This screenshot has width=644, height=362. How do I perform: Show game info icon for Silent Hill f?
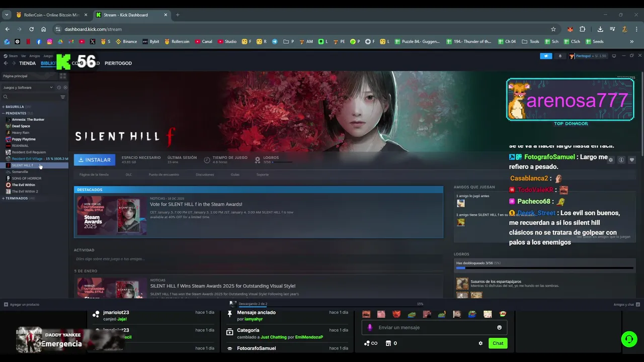(621, 160)
